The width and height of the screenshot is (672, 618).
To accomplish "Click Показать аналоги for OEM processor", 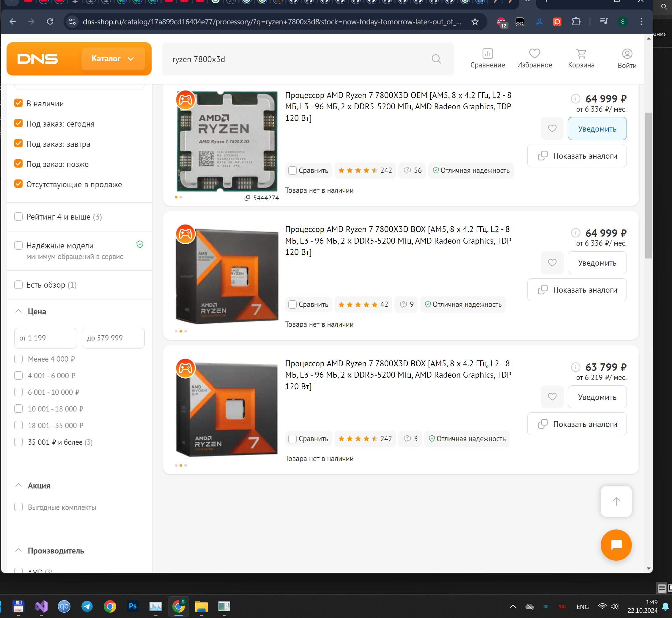I will pyautogui.click(x=576, y=155).
